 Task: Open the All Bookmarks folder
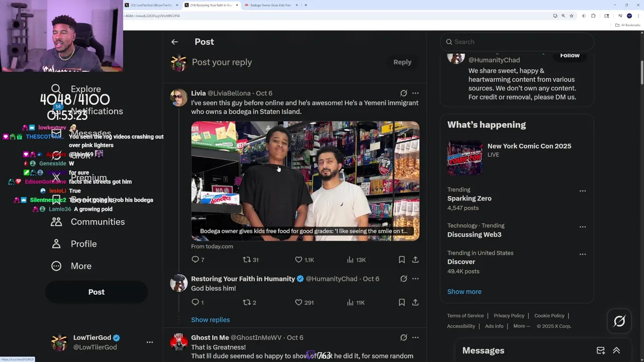coord(627,25)
